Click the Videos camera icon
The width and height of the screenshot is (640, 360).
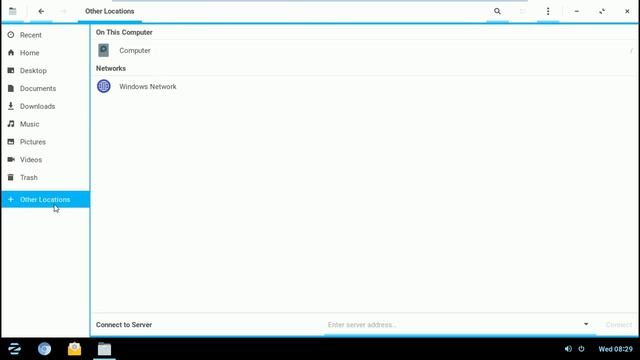click(x=11, y=159)
